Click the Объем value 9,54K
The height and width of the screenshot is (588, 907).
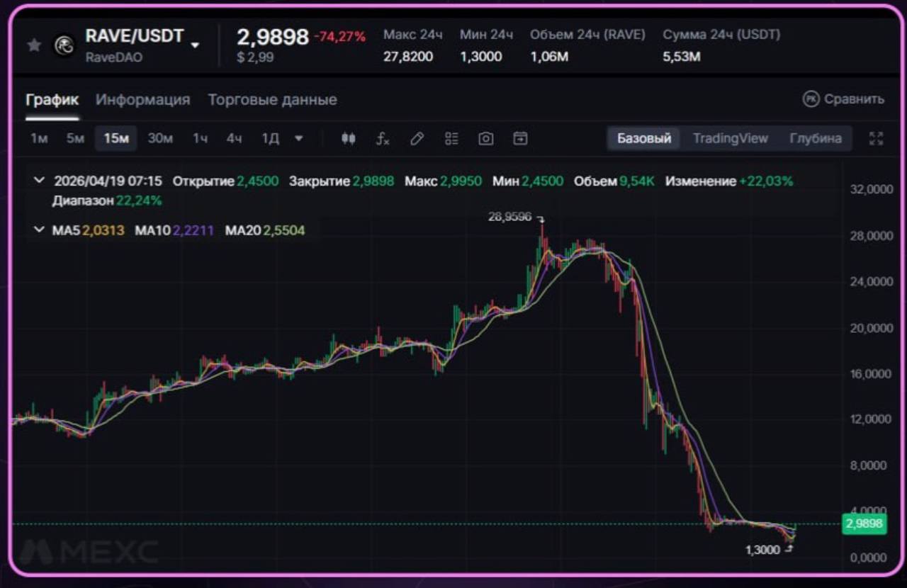(637, 181)
